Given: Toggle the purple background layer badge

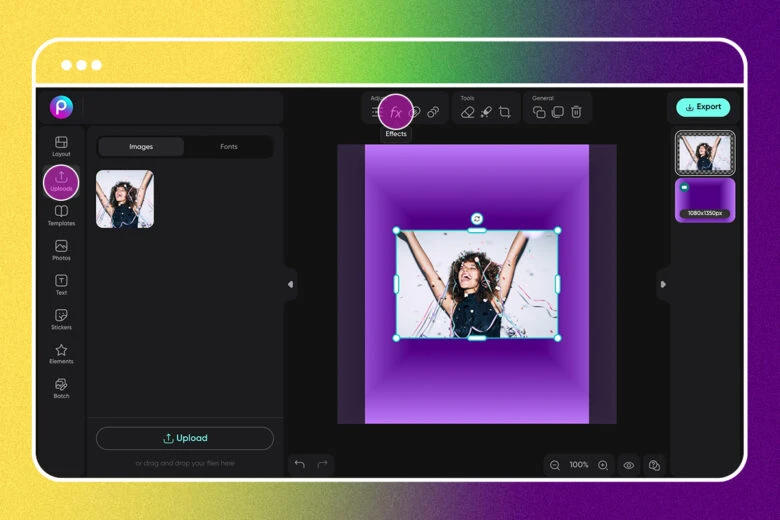Looking at the screenshot, I should coord(684,187).
